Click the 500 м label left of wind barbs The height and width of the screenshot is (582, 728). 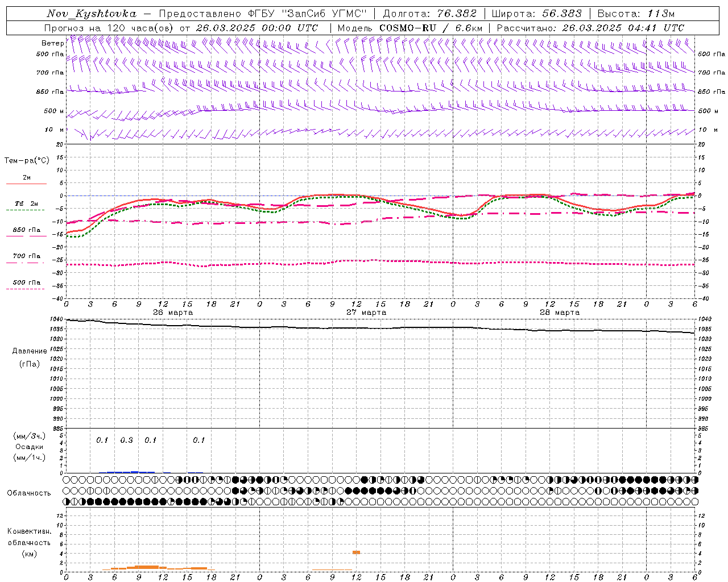[x=54, y=111]
